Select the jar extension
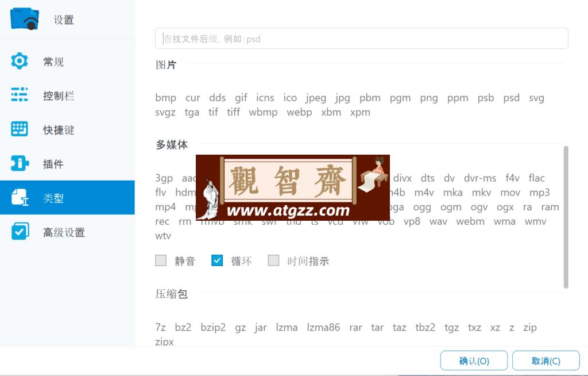 261,328
